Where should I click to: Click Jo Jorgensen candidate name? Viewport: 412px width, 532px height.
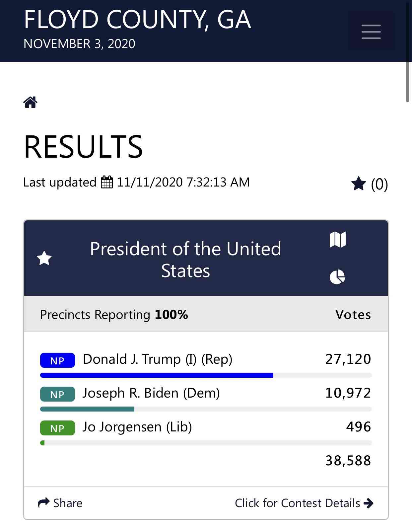tap(137, 427)
